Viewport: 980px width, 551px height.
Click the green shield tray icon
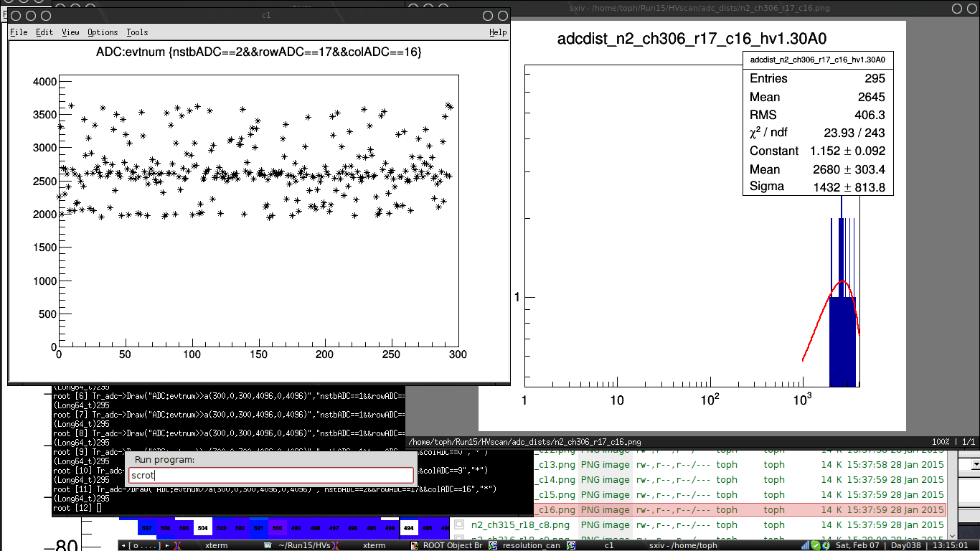[x=816, y=545]
